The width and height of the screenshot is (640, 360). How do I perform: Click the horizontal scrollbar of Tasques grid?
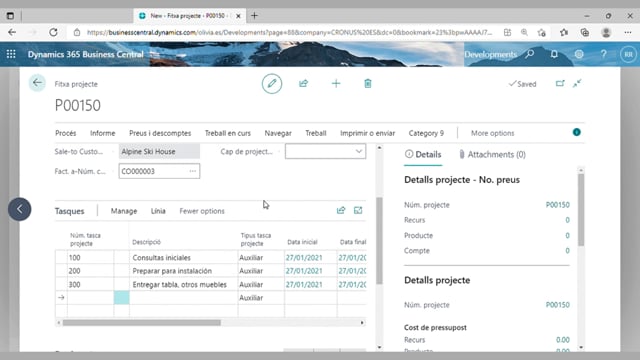pos(142,323)
